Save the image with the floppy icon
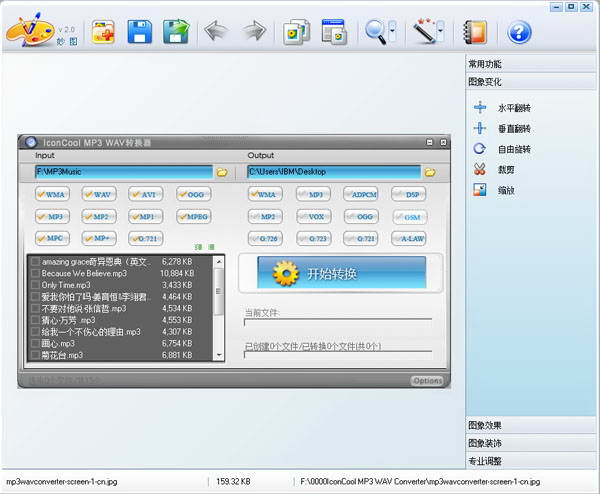 pos(139,32)
